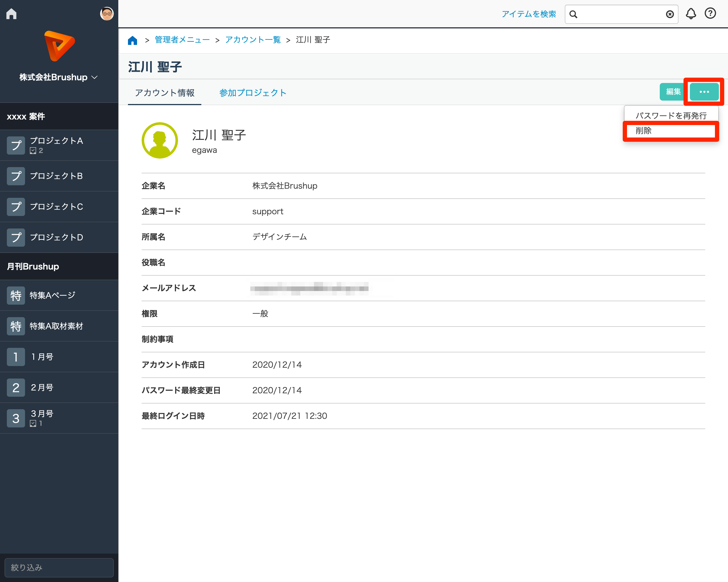
Task: Open the 管理者メニュー breadcrumb link
Action: (182, 40)
